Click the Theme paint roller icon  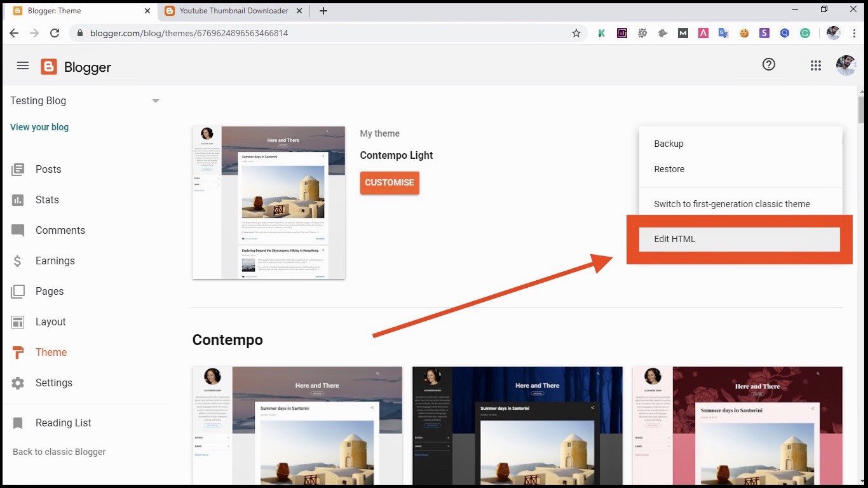18,352
